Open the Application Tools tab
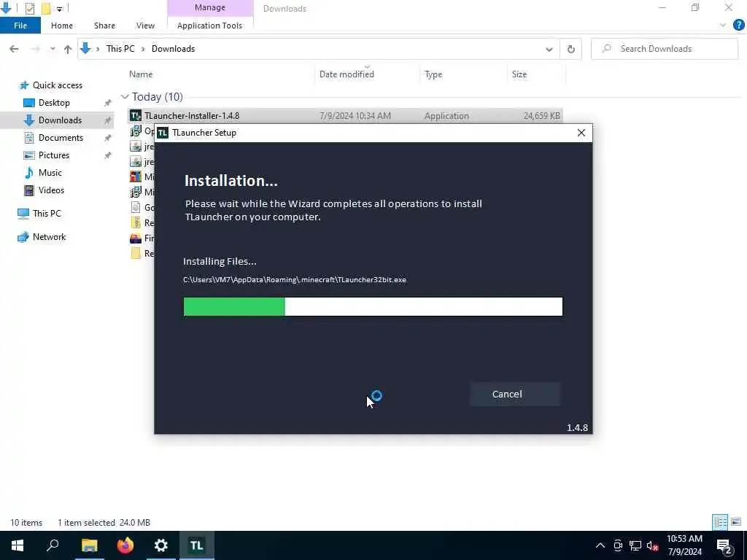Image resolution: width=747 pixels, height=560 pixels. (209, 26)
